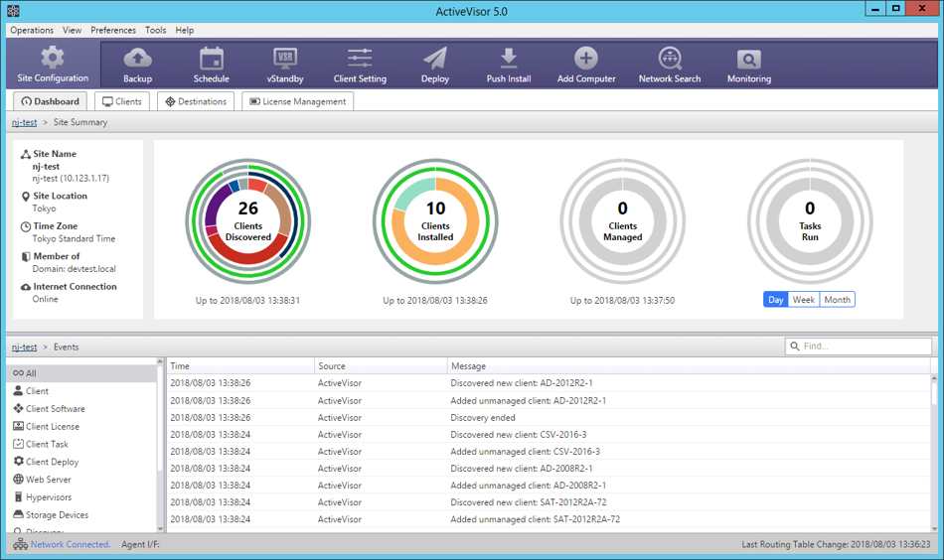Filter events by Client Software
This screenshot has height=560, width=944.
coord(81,408)
